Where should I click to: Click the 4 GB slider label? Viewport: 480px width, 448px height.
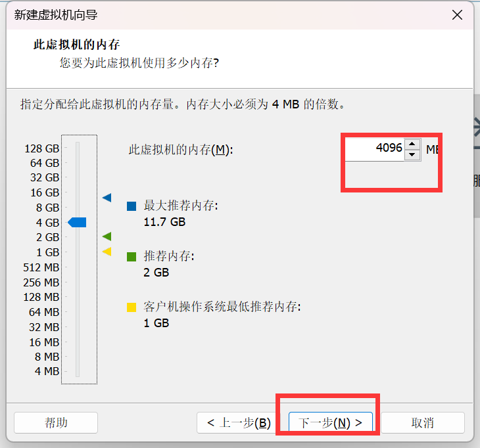47,223
